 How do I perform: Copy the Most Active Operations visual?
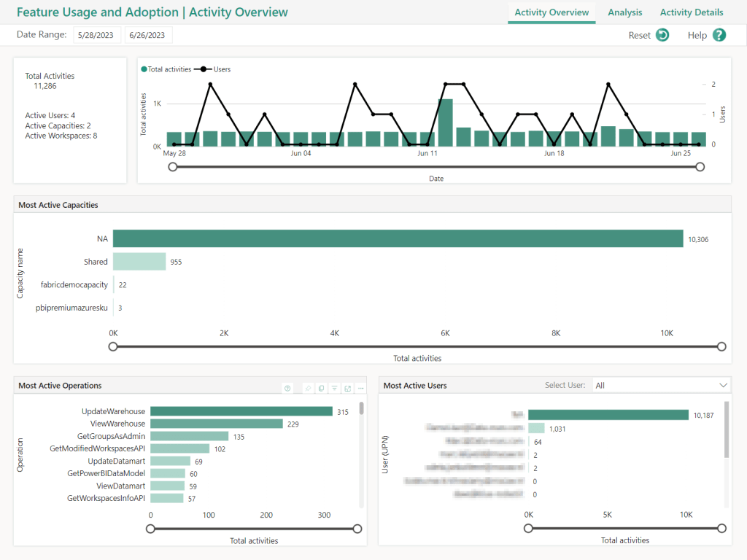(x=321, y=389)
